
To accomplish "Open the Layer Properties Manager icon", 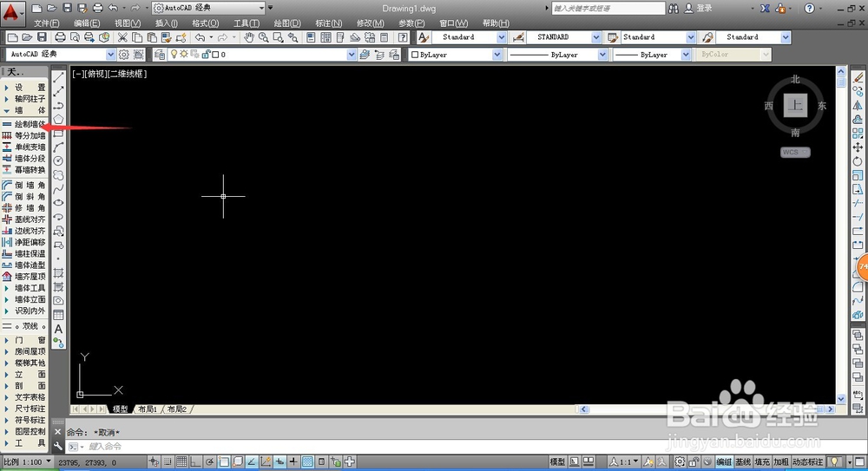I will [x=160, y=55].
